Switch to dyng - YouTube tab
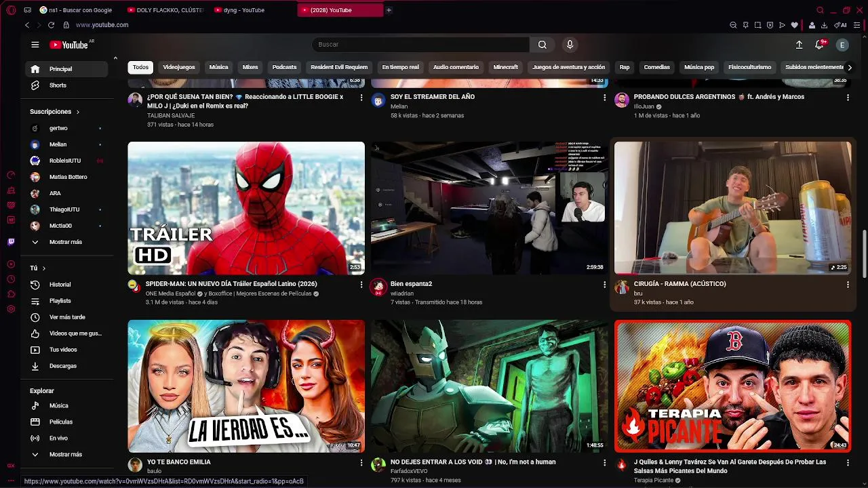Screen dimensions: 868x488 click(253, 10)
